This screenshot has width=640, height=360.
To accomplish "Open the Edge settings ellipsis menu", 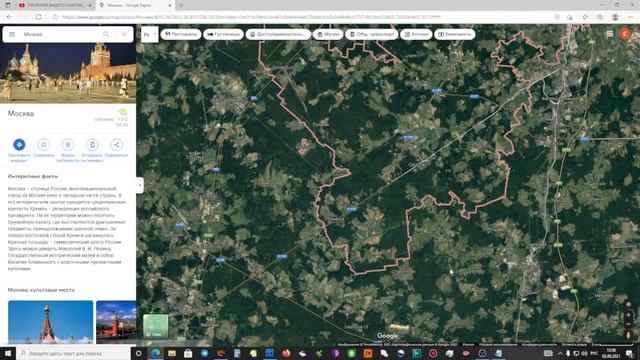I will [x=631, y=17].
